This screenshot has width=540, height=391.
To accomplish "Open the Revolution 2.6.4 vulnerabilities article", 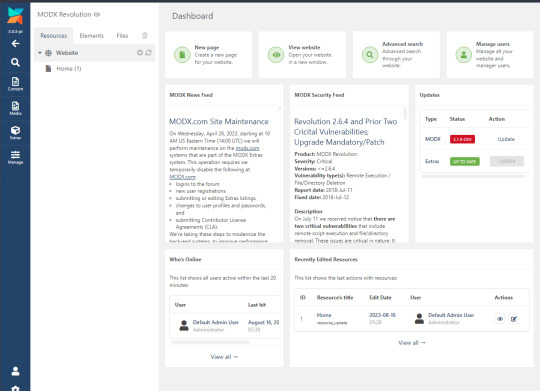I will (345, 132).
